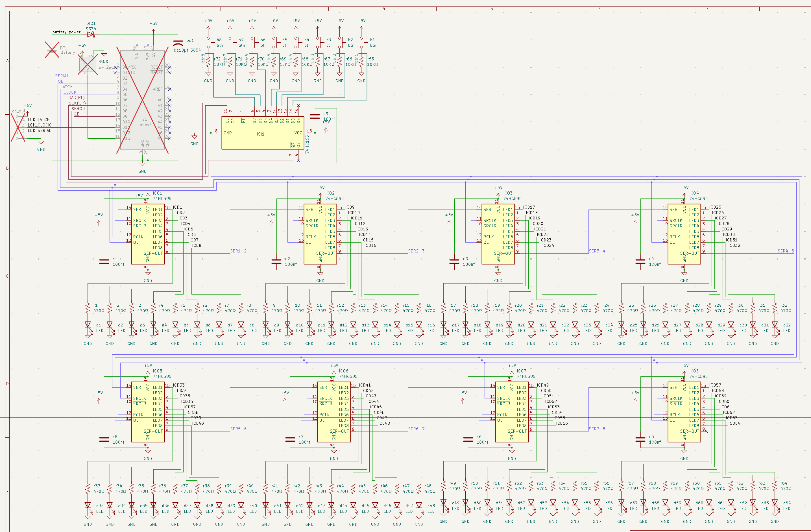Viewport: 811px width, 532px height.
Task: Select the d1 LED symbol
Action: tap(88, 325)
